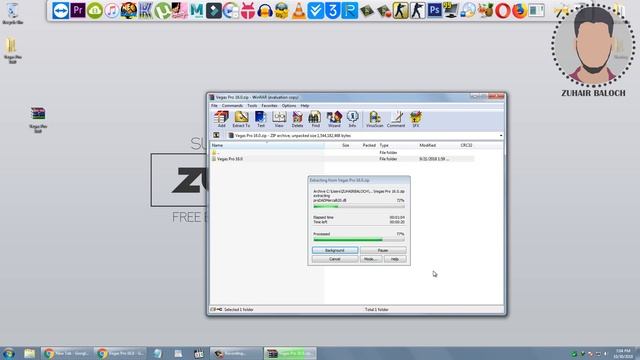Switch to the WinRAR Vegas Pro taskbar button
Viewport: 640px width, 360px height.
click(290, 353)
